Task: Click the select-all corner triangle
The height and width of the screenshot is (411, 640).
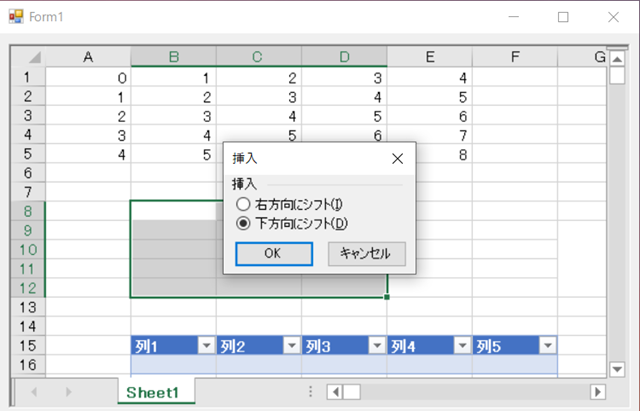Action: (x=34, y=57)
